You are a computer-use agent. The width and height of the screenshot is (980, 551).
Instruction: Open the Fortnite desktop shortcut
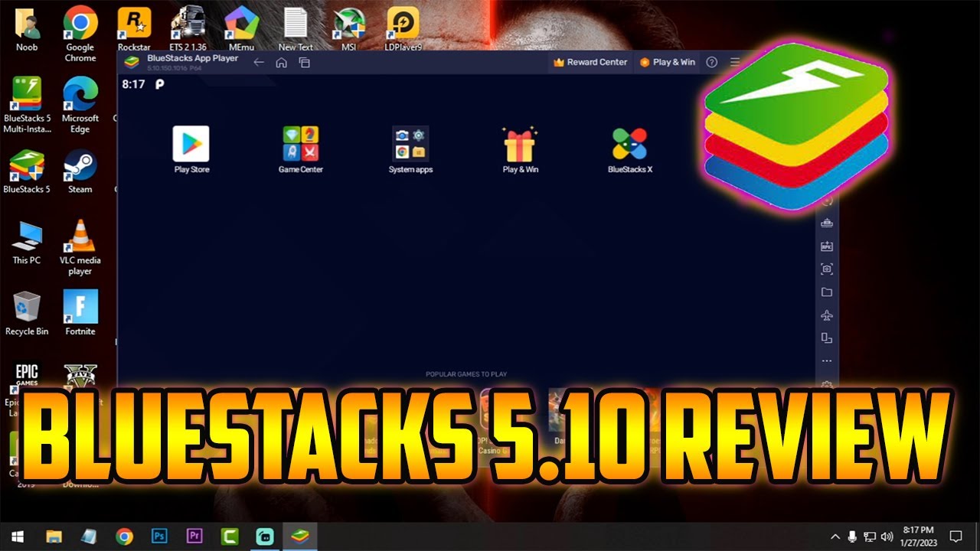pos(80,313)
